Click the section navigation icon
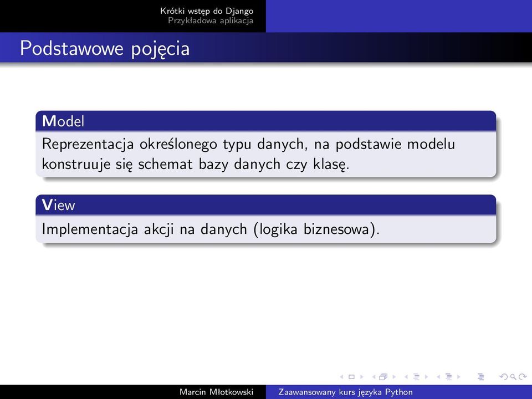 pos(448,377)
